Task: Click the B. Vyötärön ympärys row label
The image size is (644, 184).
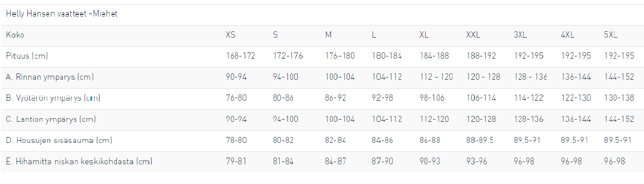Action: pyautogui.click(x=53, y=98)
